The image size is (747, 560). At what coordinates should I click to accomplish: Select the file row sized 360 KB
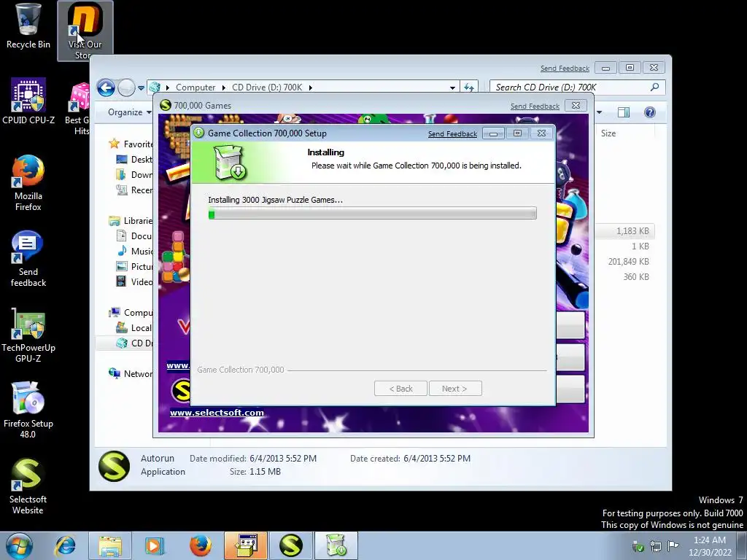point(625,276)
